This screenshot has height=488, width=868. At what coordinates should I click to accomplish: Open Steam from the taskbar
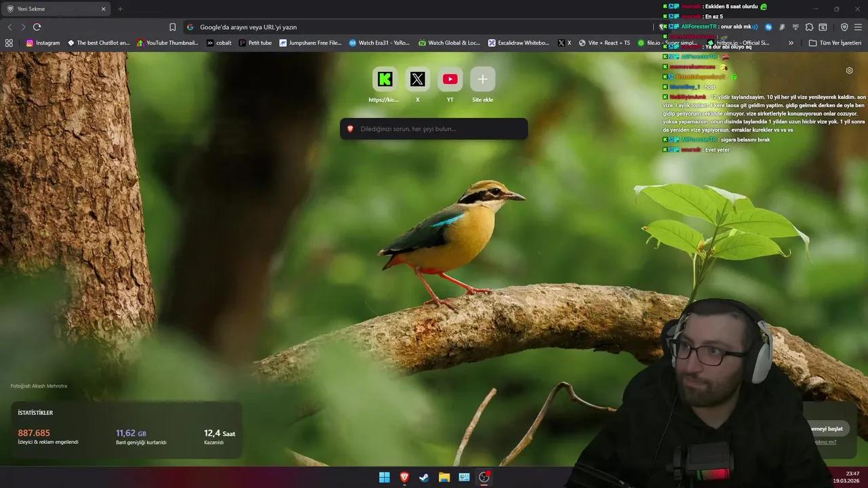point(424,477)
